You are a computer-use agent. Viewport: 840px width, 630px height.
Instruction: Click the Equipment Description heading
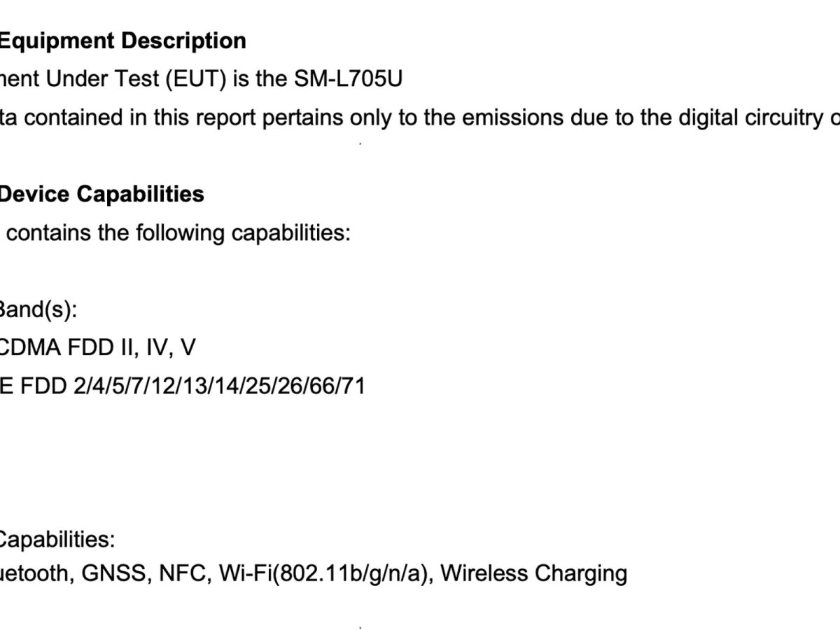pos(122,41)
